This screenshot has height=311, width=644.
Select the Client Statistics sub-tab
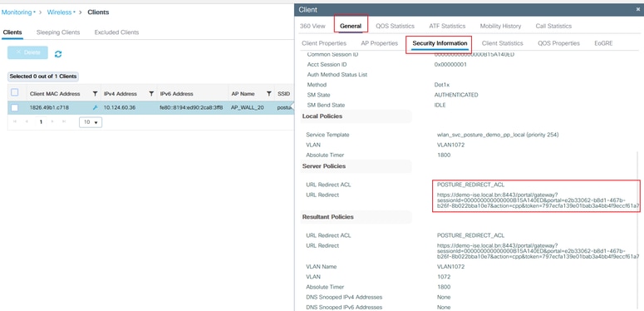pyautogui.click(x=502, y=43)
